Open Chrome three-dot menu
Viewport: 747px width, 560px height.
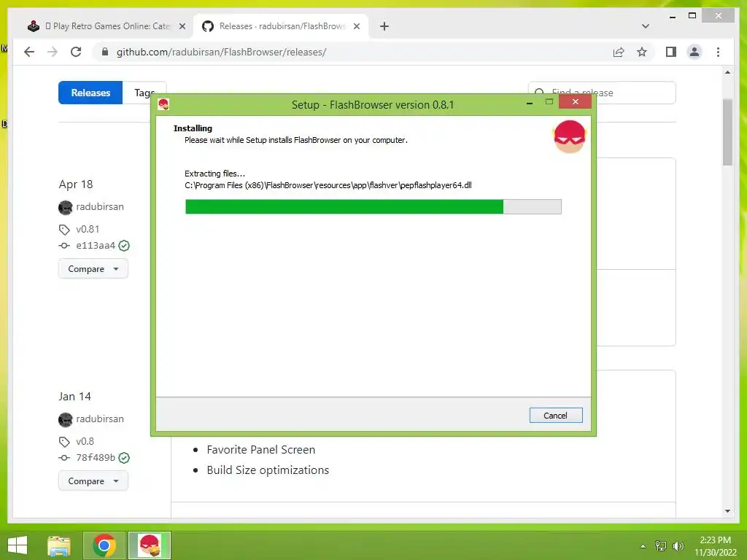click(x=718, y=52)
